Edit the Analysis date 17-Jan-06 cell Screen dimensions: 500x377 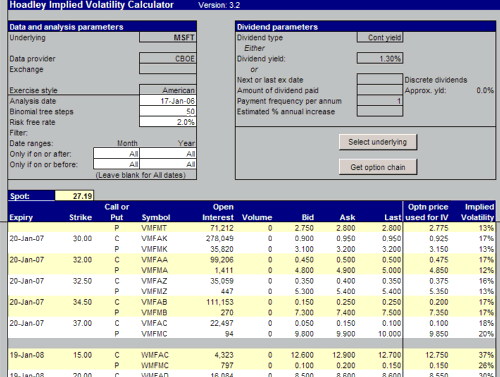168,101
